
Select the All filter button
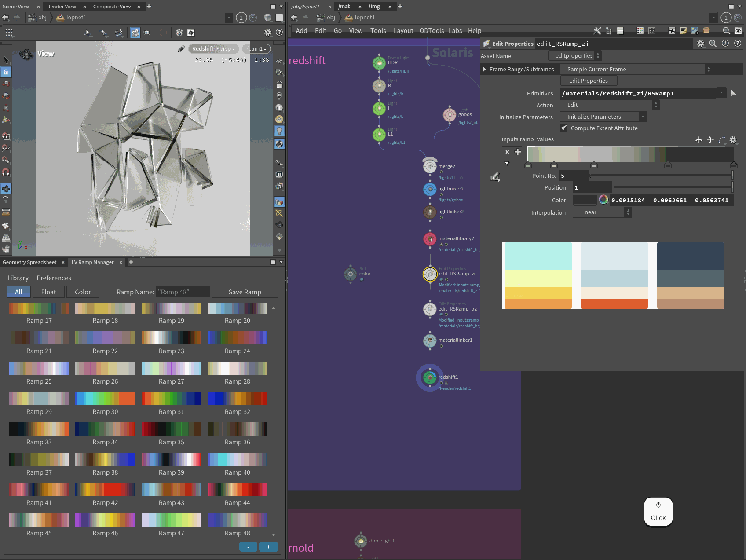coord(18,292)
